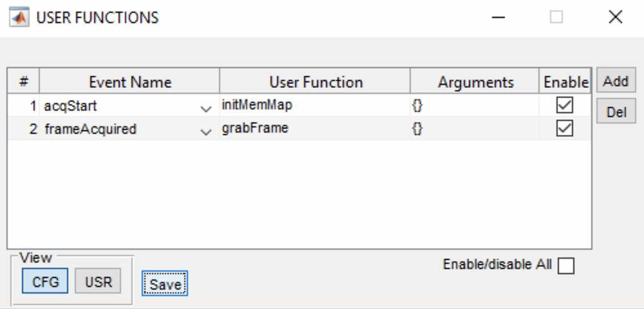Viewport: 644px width, 309px height.
Task: Click the Save button
Action: 165,283
